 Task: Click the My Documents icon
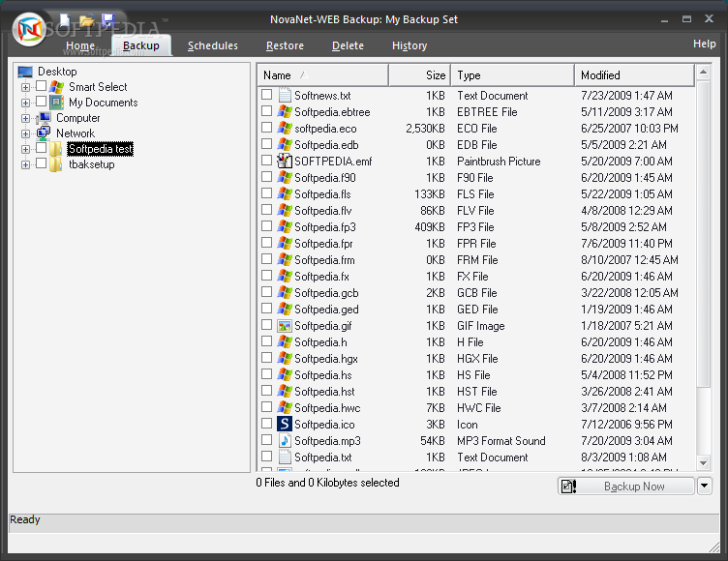(x=57, y=103)
